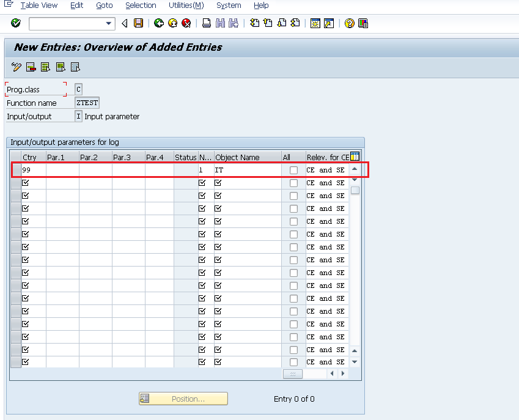The height and width of the screenshot is (420, 519).
Task: Open the Utilities(M) menu
Action: tap(186, 6)
